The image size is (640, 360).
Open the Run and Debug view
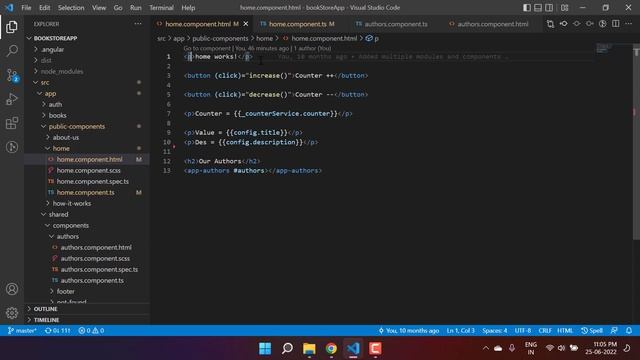click(12, 99)
